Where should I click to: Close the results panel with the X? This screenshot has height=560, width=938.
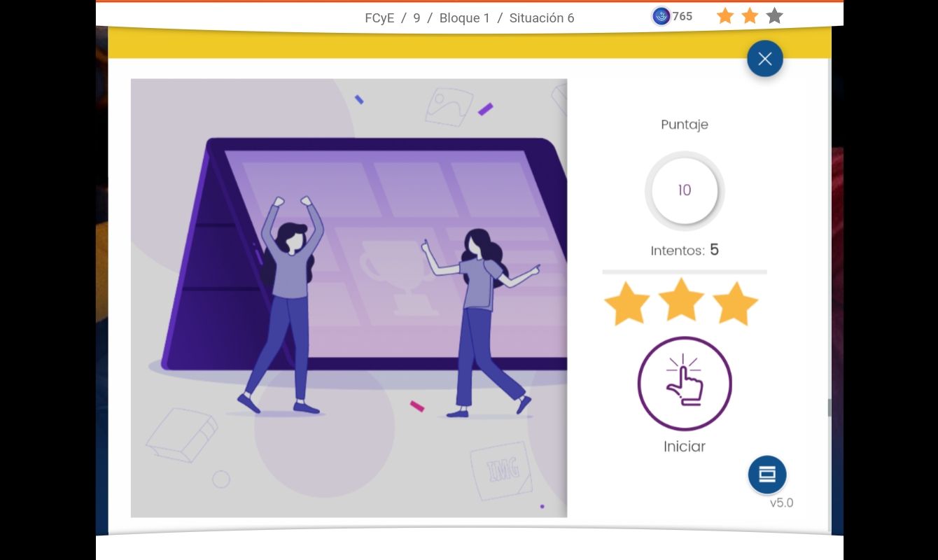point(764,59)
